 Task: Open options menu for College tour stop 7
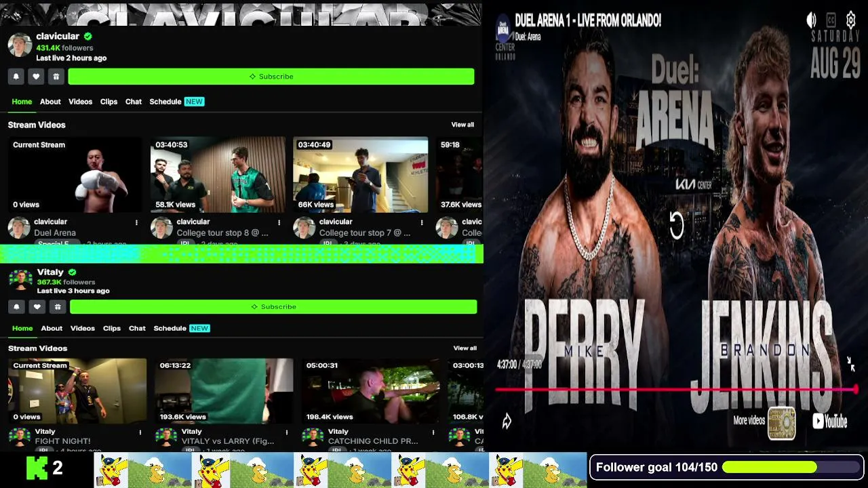pyautogui.click(x=421, y=222)
